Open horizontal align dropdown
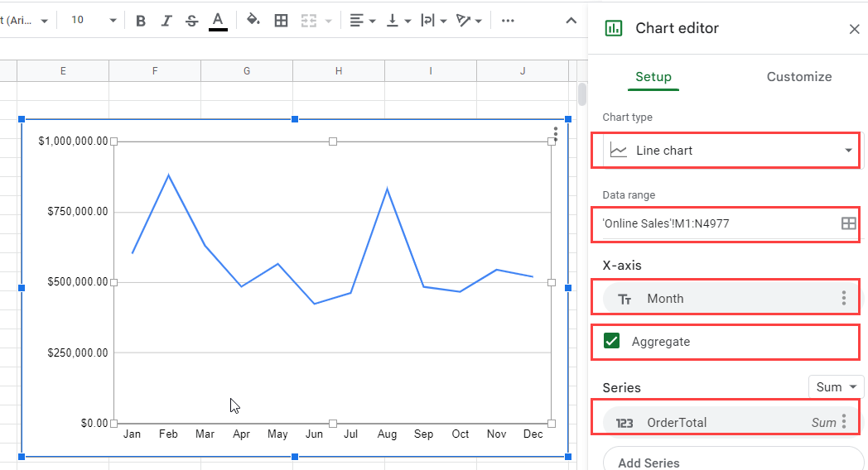 [x=363, y=21]
